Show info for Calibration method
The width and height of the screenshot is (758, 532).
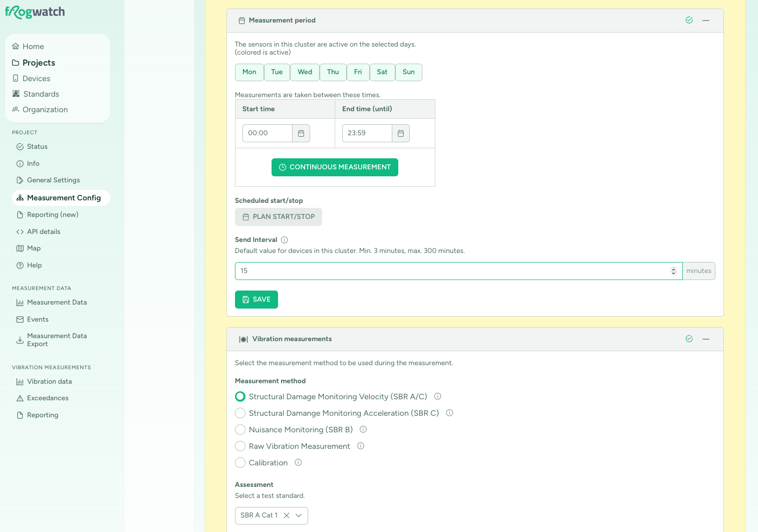pyautogui.click(x=299, y=462)
